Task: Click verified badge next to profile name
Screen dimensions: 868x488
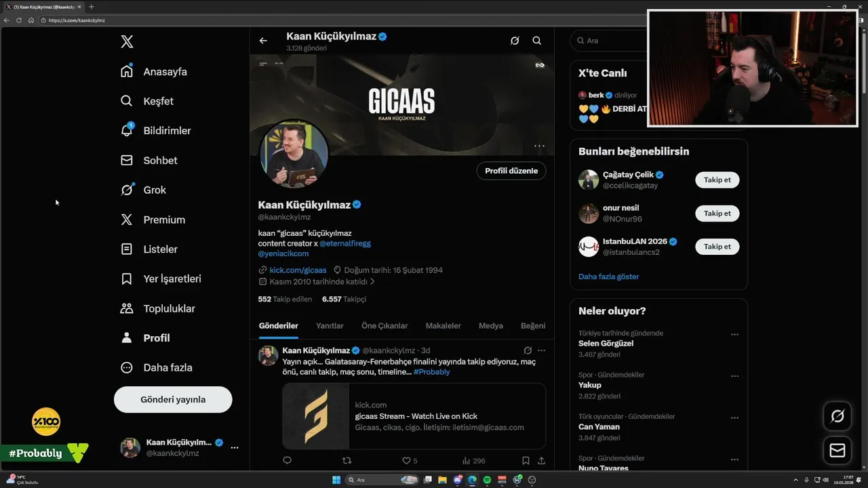Action: tap(357, 205)
